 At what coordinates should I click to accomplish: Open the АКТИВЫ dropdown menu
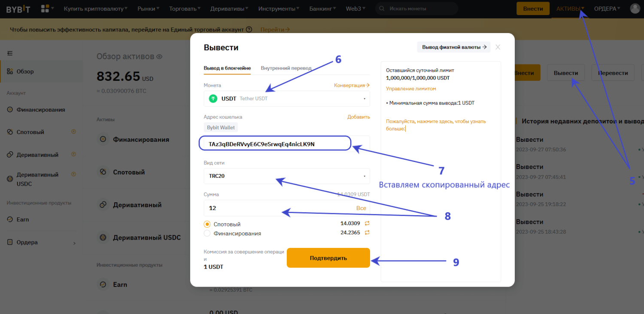pyautogui.click(x=570, y=9)
